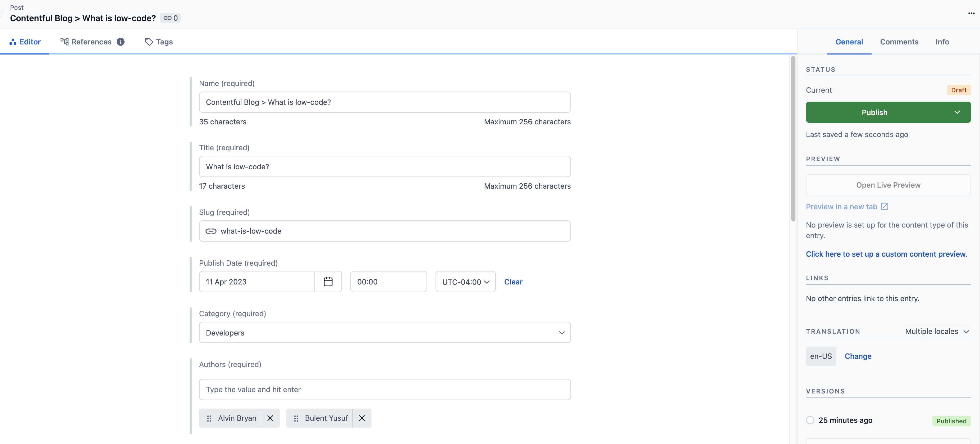Open the calendar date picker icon
980x444 pixels.
tap(328, 282)
